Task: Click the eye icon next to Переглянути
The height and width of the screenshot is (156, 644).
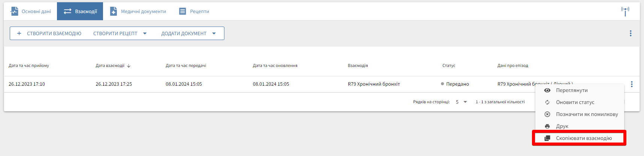Action: pos(547,91)
